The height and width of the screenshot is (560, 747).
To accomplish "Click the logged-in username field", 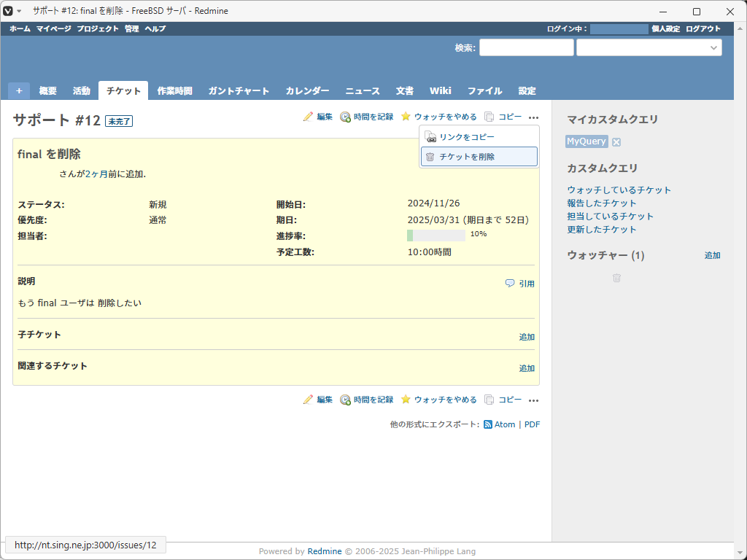I will point(619,29).
